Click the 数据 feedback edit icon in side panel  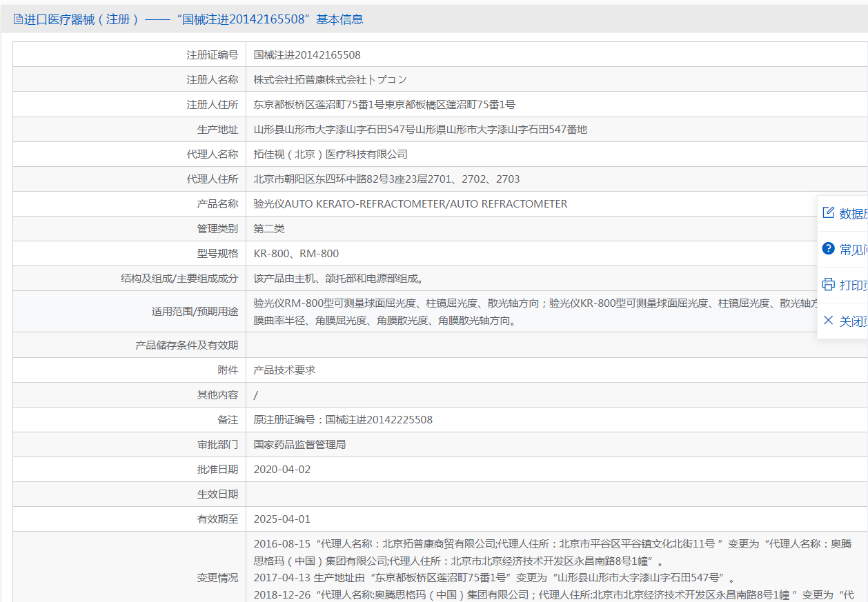click(829, 213)
